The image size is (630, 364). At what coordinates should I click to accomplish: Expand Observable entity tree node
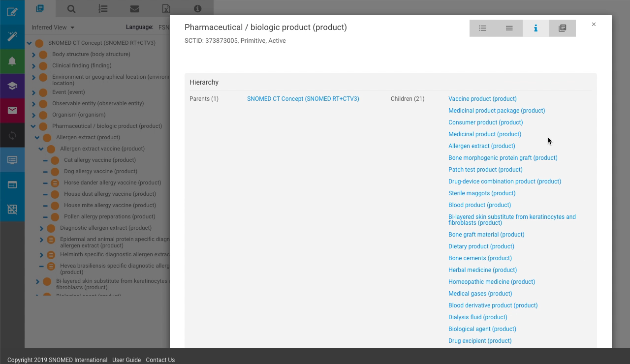tap(33, 104)
